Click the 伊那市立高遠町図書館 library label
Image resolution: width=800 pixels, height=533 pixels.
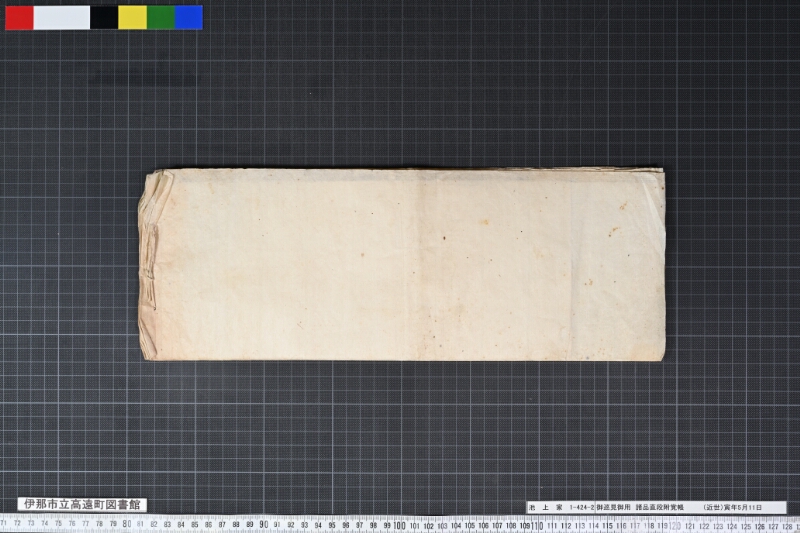click(82, 505)
